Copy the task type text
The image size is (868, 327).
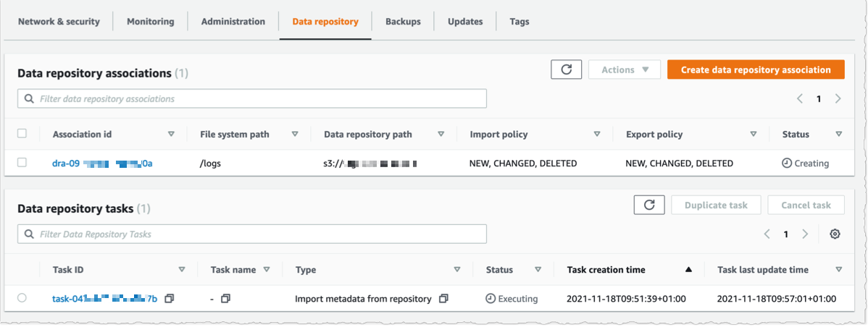444,298
